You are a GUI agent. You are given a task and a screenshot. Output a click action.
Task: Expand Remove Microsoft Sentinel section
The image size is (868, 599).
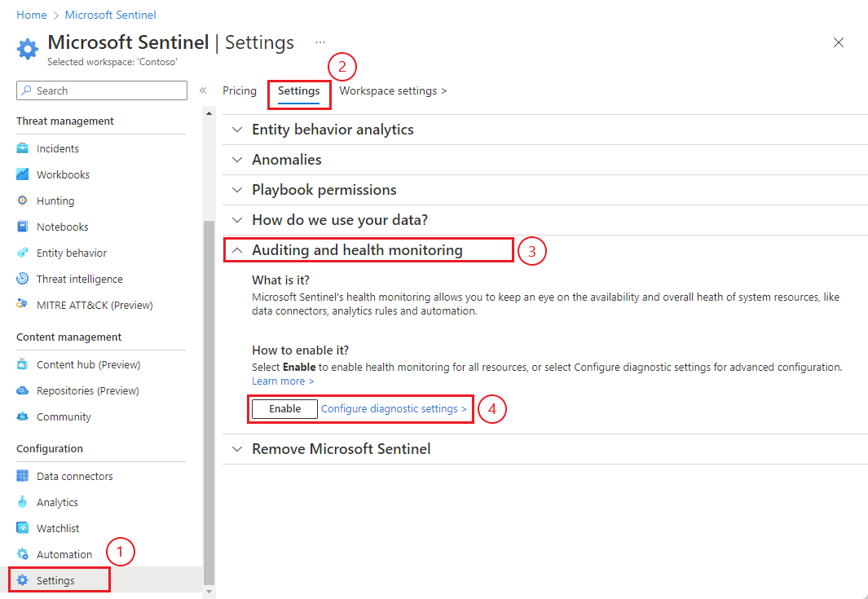click(237, 449)
